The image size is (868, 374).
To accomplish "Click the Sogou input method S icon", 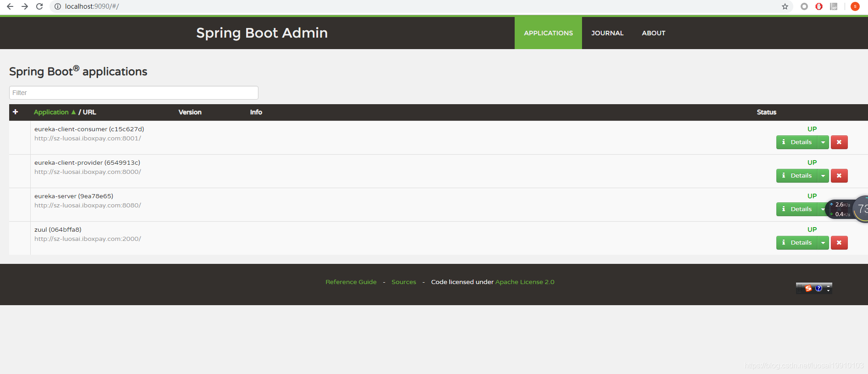I will pyautogui.click(x=808, y=288).
